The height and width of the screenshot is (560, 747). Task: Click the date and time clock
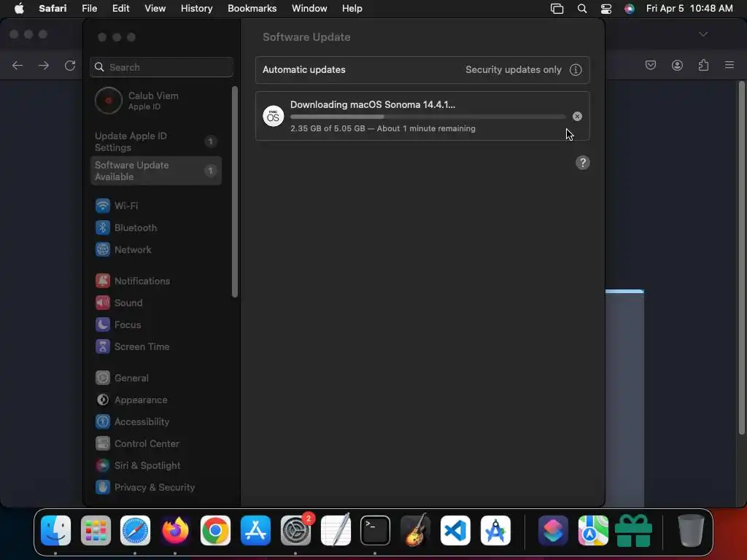(x=689, y=9)
